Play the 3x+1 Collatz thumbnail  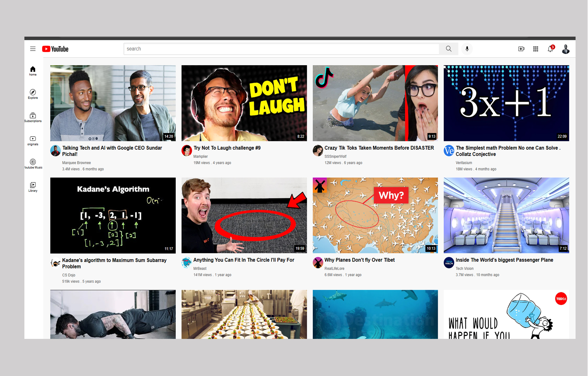click(x=506, y=103)
